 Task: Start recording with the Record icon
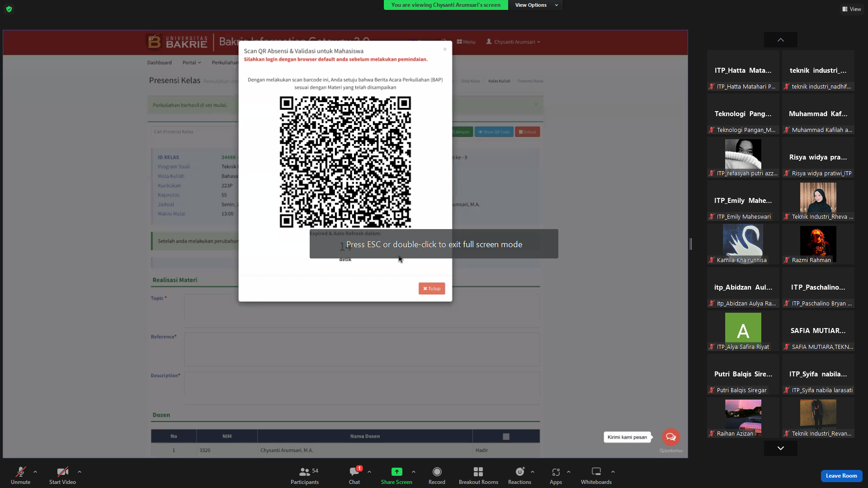coord(437,472)
